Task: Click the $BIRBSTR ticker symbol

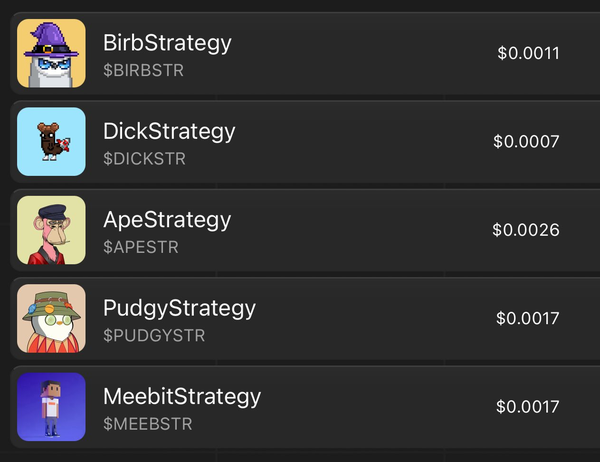Action: [x=143, y=71]
